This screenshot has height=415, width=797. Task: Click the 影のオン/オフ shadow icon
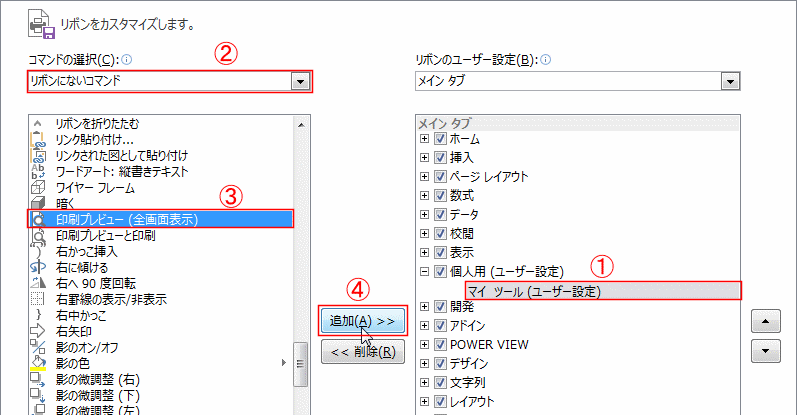coord(38,347)
